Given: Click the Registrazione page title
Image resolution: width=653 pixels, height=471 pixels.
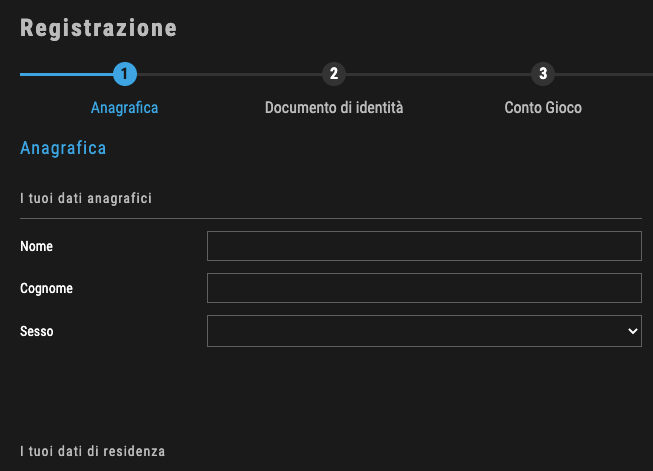Looking at the screenshot, I should coord(99,28).
